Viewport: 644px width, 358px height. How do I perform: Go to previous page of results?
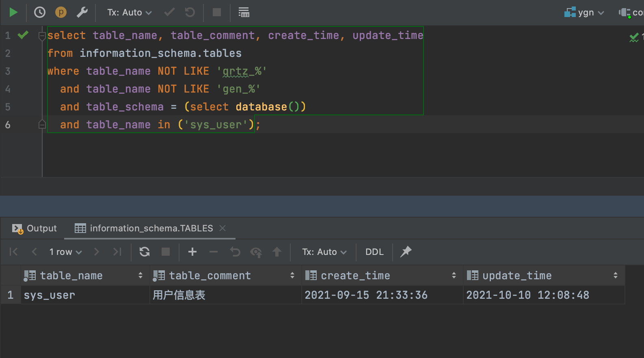[34, 252]
